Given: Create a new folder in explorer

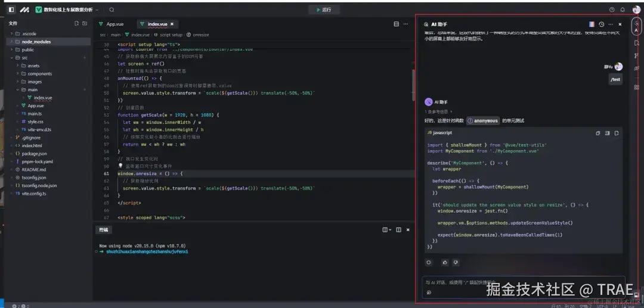Looking at the screenshot, I should (85, 23).
